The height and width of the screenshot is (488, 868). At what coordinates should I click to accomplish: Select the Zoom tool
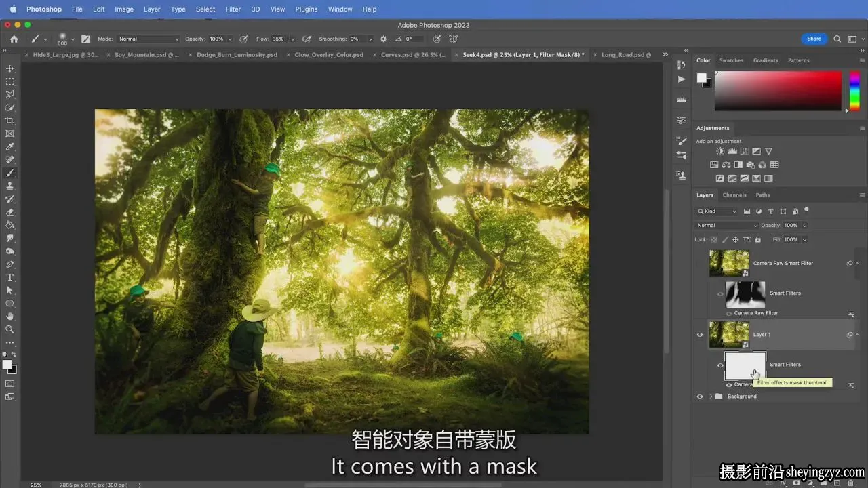[10, 329]
